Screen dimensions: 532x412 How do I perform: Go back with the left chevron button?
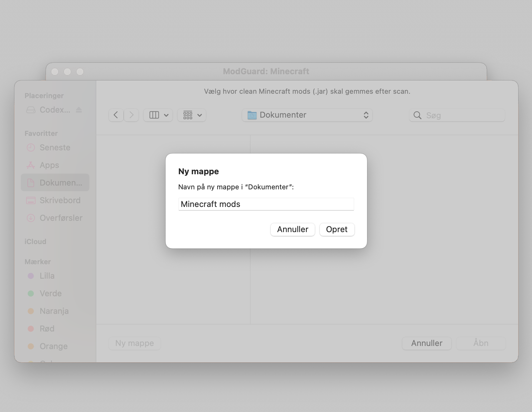[x=116, y=115]
